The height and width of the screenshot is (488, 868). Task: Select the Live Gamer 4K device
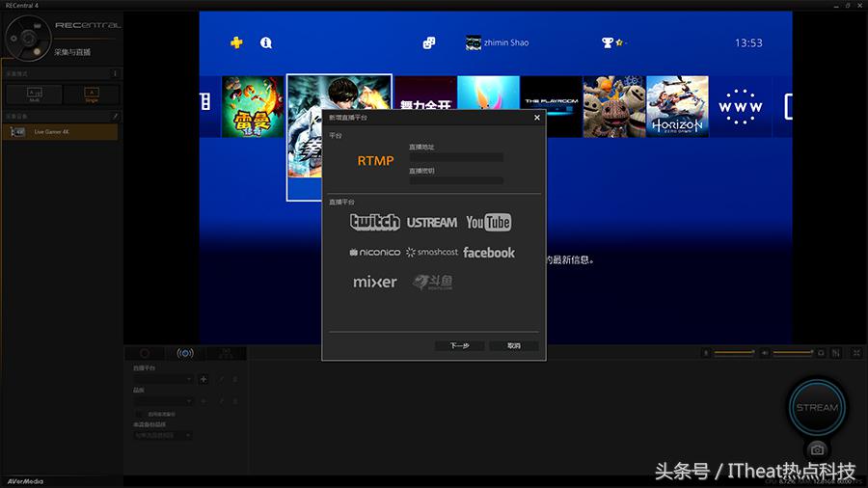pos(61,132)
